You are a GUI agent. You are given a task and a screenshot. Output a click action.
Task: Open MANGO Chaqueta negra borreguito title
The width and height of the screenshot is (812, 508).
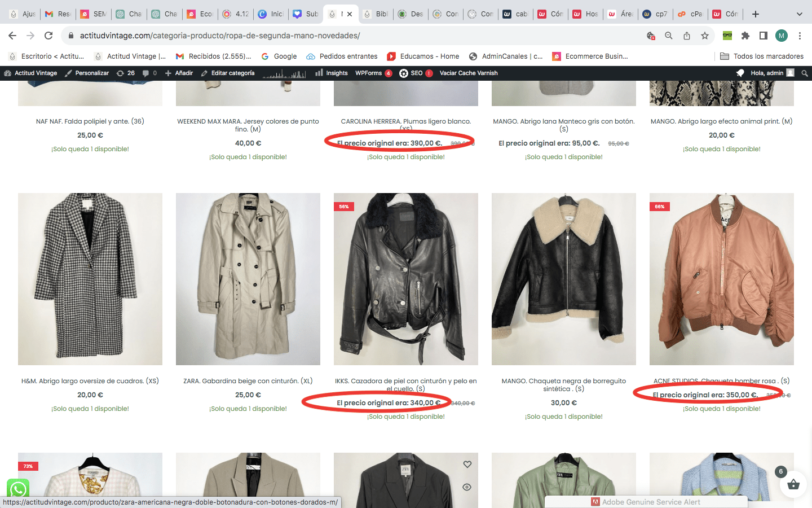[x=564, y=385]
